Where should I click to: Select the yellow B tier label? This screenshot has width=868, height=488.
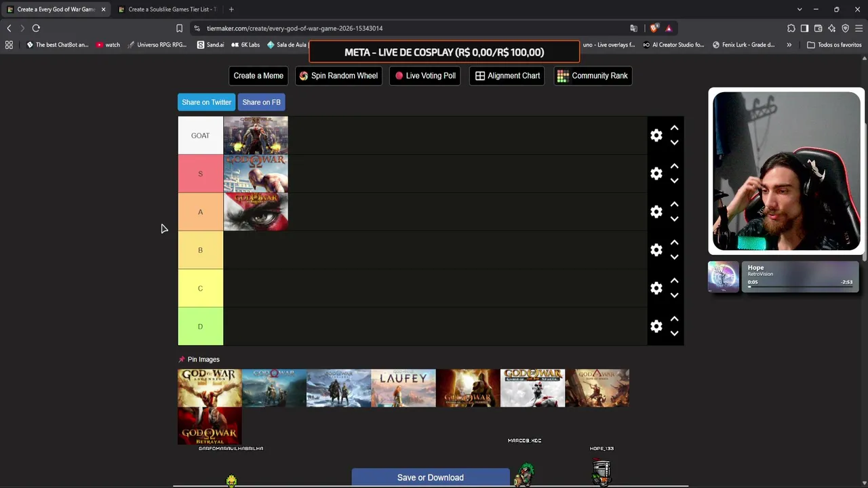(x=200, y=250)
